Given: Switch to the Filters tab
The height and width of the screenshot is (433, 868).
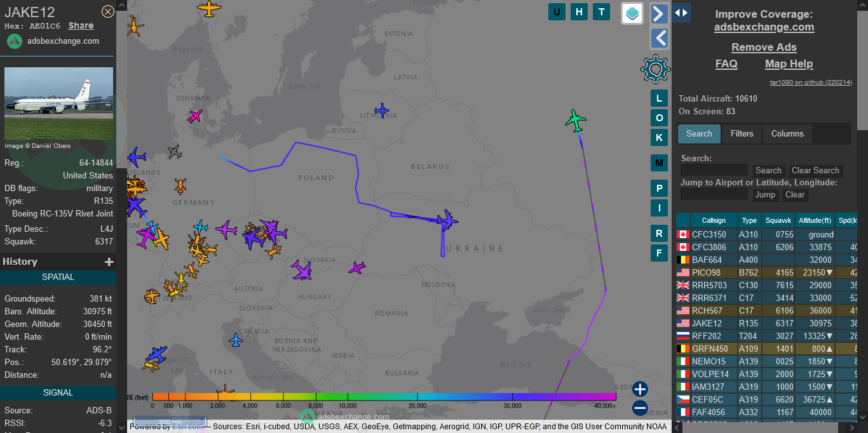Looking at the screenshot, I should pos(742,134).
